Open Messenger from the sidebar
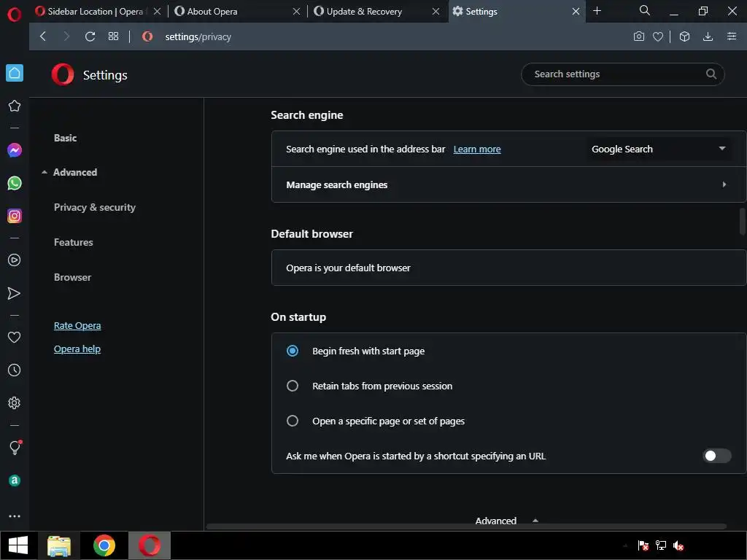Viewport: 747px width, 560px height. [x=15, y=150]
